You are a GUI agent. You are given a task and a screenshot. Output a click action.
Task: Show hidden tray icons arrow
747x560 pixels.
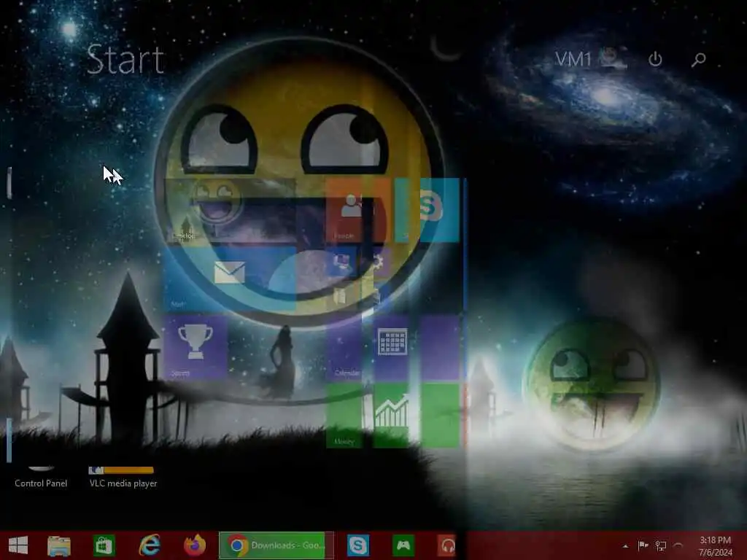pyautogui.click(x=625, y=546)
